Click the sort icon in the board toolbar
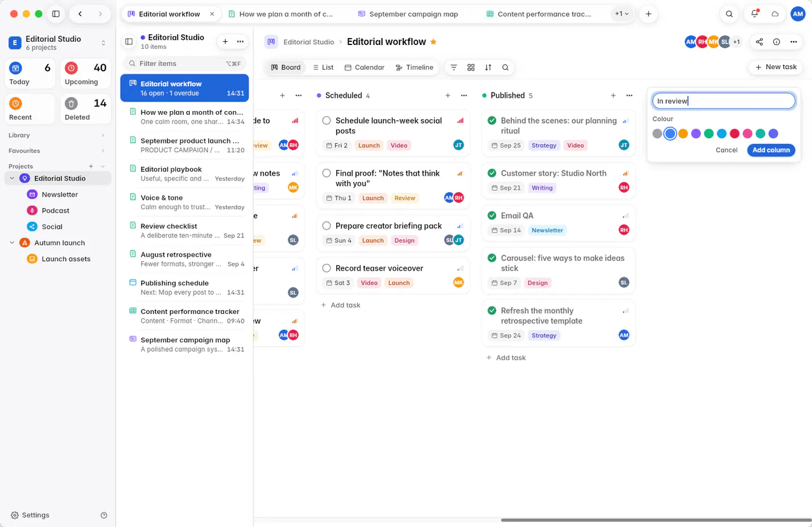Viewport: 812px width, 527px height. pos(488,67)
